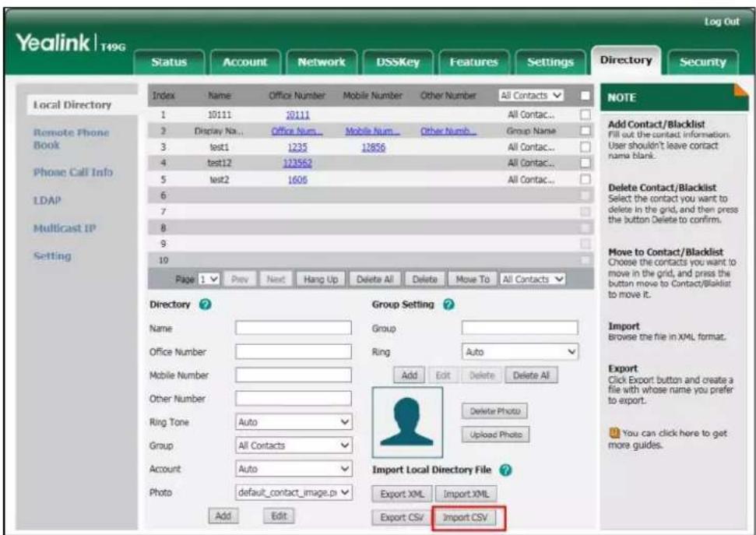Open the Group dropdown in the Directory form
756x535 pixels.
(x=294, y=445)
